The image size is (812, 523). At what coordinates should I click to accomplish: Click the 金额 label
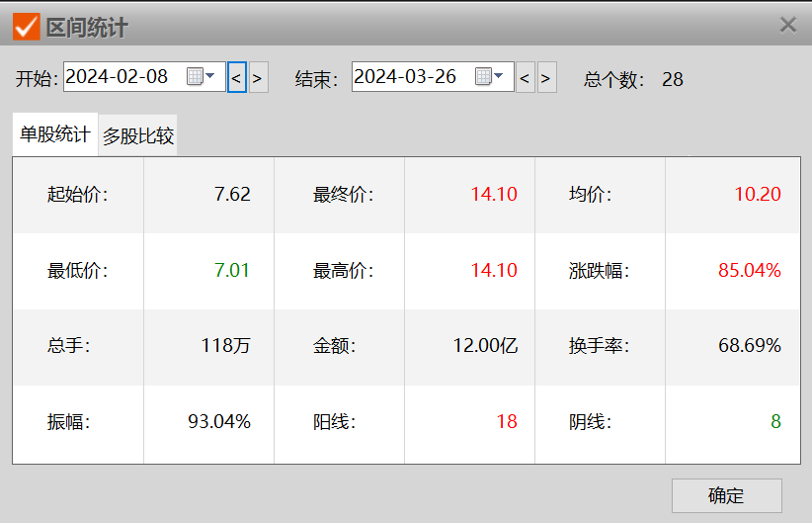click(335, 346)
